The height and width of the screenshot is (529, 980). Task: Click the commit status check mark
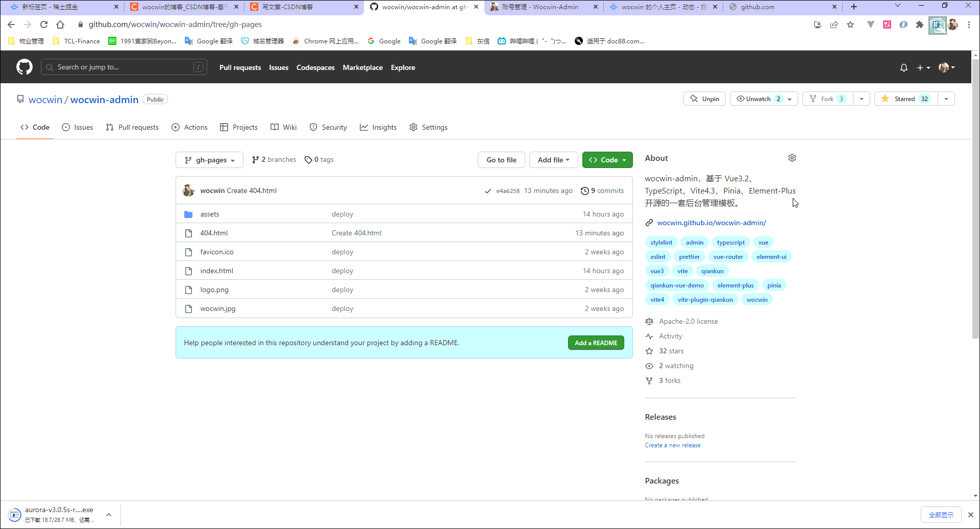tap(488, 191)
